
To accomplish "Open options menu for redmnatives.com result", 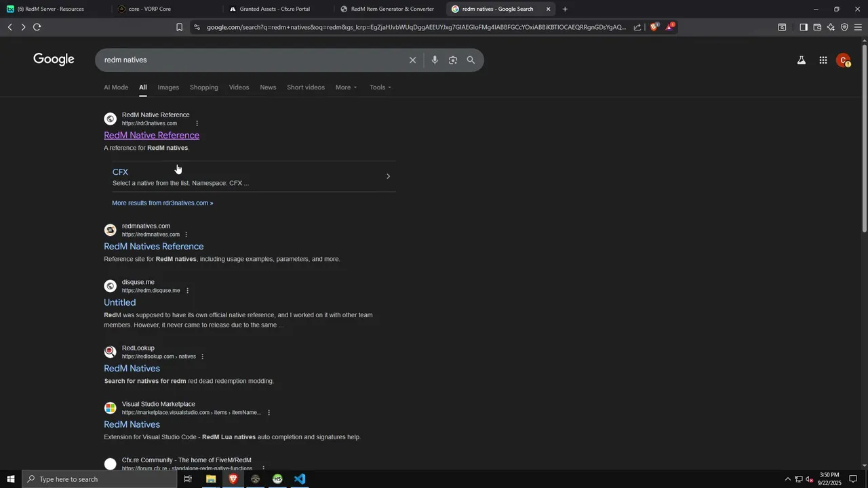I will tap(186, 235).
